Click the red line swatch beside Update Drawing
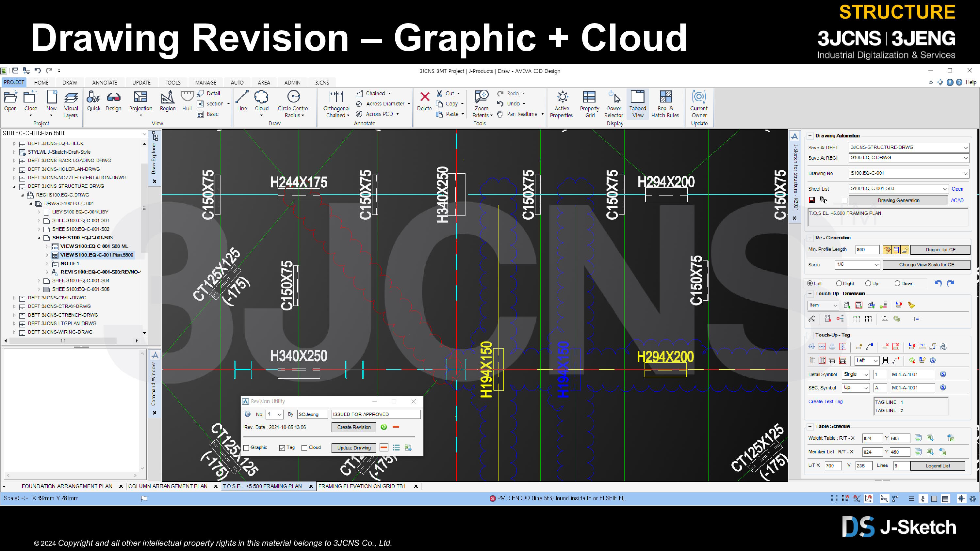 pos(384,448)
